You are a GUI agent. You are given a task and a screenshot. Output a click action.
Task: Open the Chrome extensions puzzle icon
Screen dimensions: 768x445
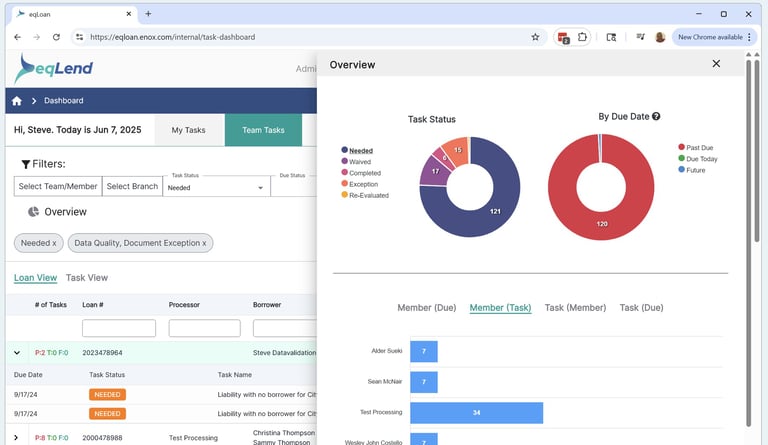[582, 37]
